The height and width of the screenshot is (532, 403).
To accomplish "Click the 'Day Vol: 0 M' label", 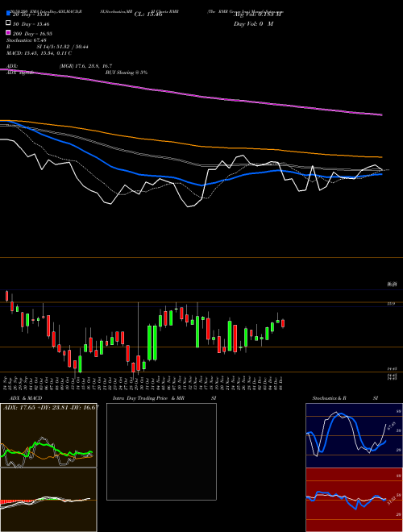I will click(253, 23).
